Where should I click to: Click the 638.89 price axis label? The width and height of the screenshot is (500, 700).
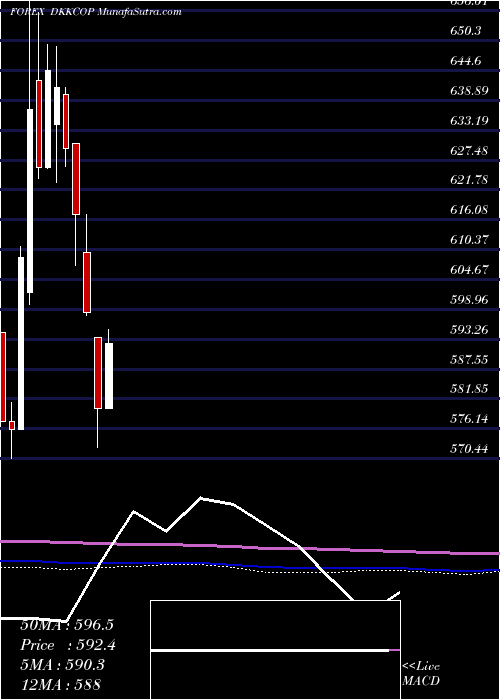point(469,91)
